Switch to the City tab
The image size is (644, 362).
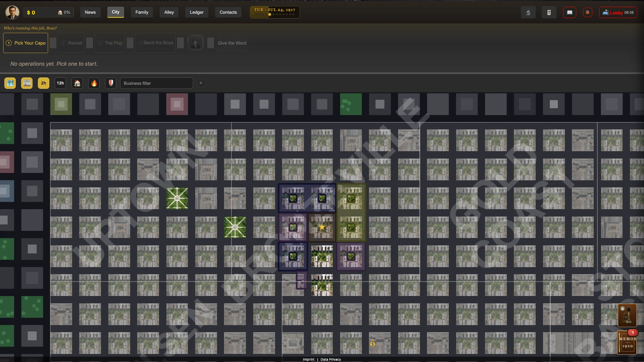click(x=116, y=12)
